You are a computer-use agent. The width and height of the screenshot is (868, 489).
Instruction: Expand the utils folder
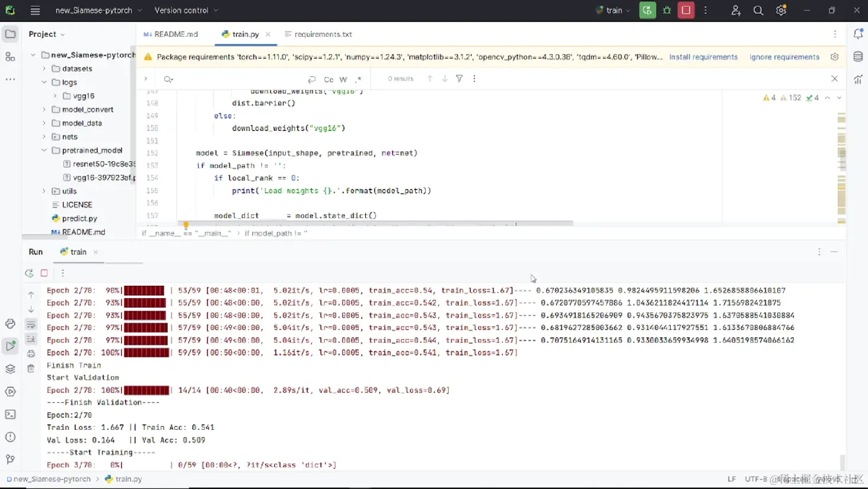tap(44, 191)
